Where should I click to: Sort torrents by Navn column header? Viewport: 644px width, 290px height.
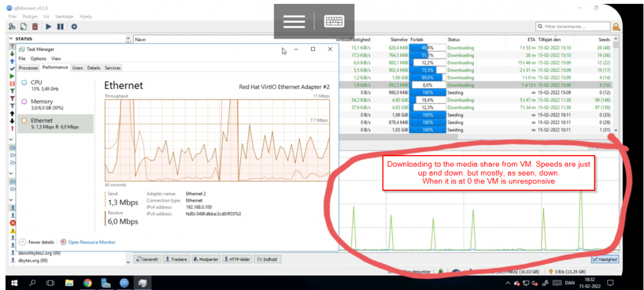point(141,40)
